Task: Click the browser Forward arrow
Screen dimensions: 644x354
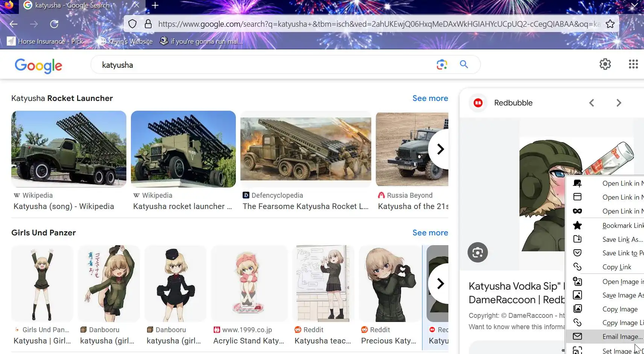Action: tap(34, 24)
